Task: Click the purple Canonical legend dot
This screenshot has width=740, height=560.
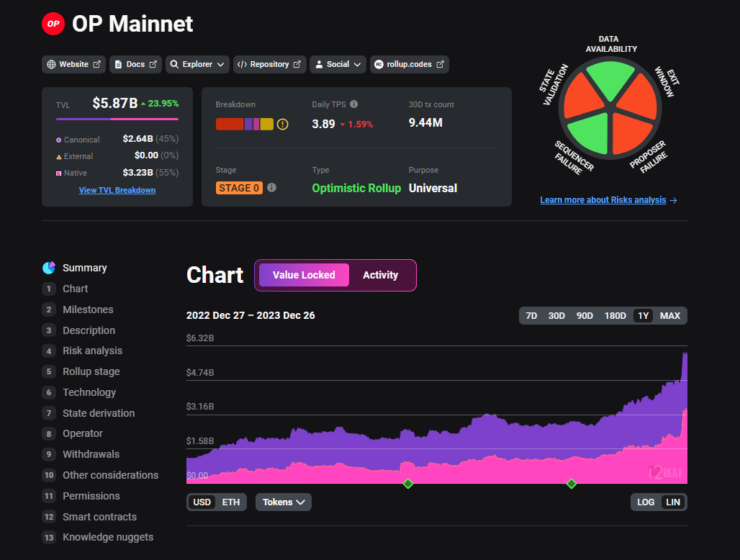Action: (58, 140)
